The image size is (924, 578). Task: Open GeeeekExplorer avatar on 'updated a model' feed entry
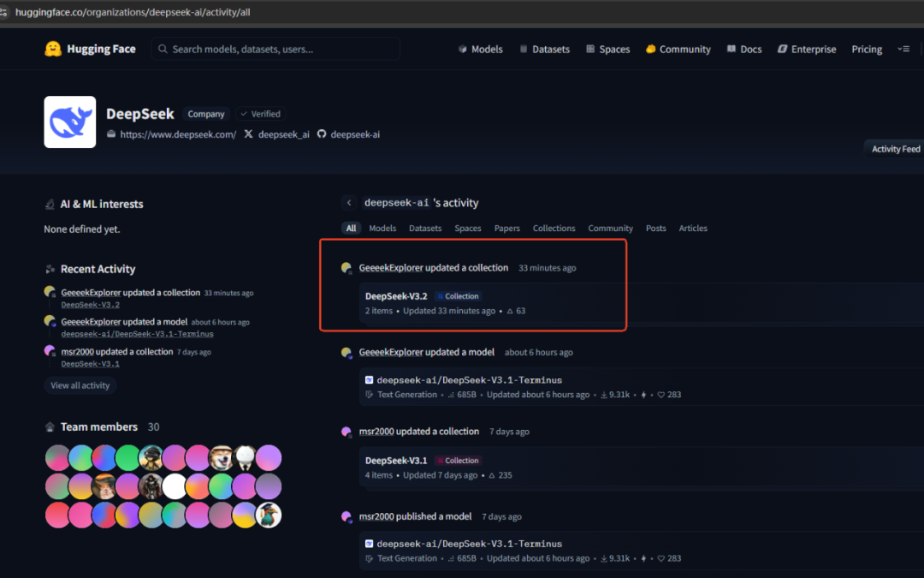coord(346,353)
